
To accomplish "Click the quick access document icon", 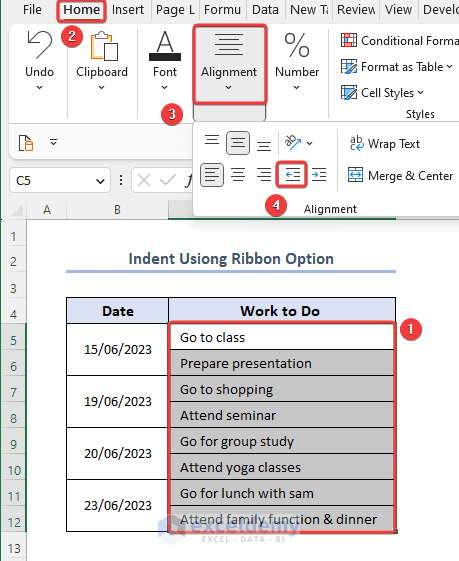I will (x=26, y=143).
